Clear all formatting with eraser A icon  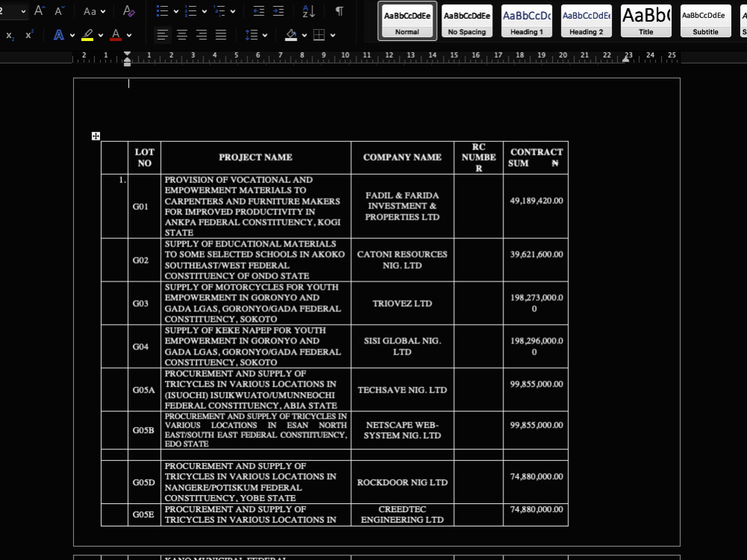coord(128,10)
